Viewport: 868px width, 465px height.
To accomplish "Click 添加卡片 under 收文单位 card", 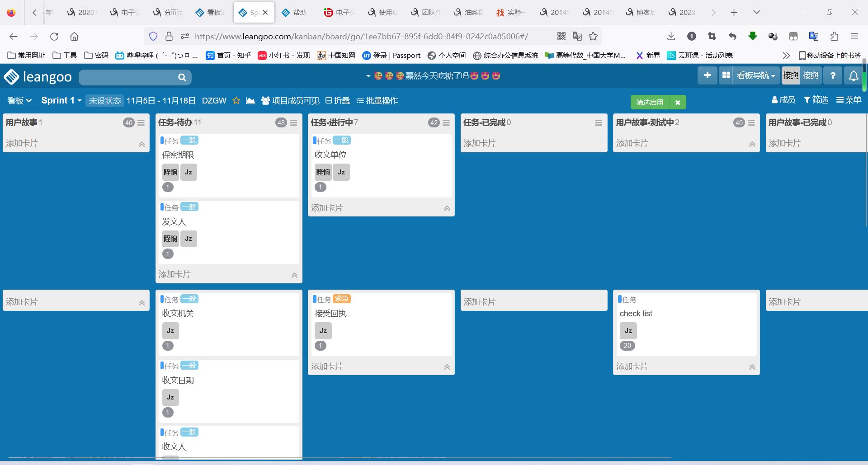I will coord(327,208).
